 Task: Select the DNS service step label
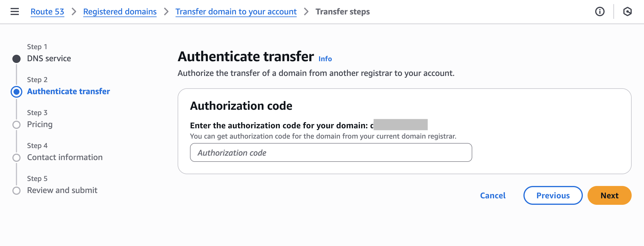pos(49,59)
